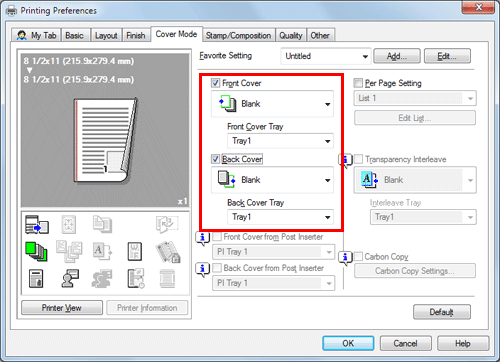The height and width of the screenshot is (362, 500).
Task: Open the List 1 dropdown
Action: coord(415,98)
